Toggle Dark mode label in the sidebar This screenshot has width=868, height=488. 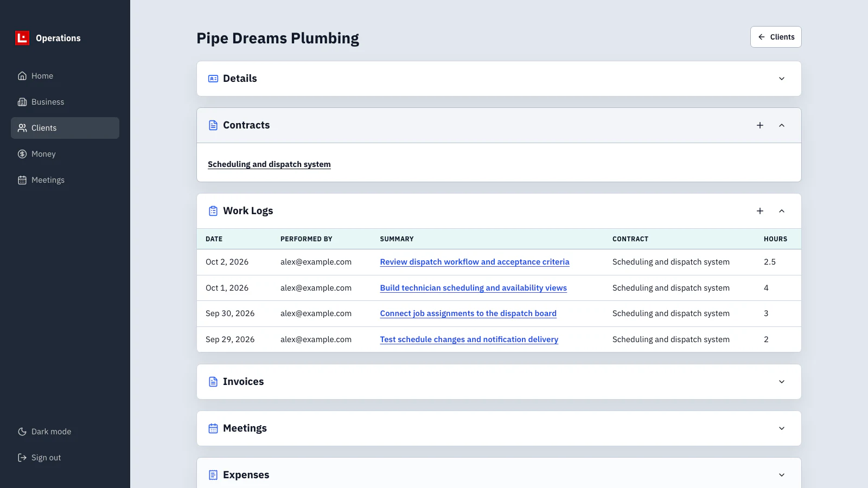52,432
